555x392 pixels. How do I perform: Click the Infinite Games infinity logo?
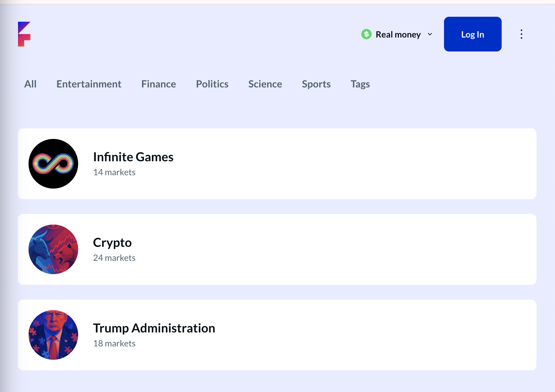[x=53, y=164]
